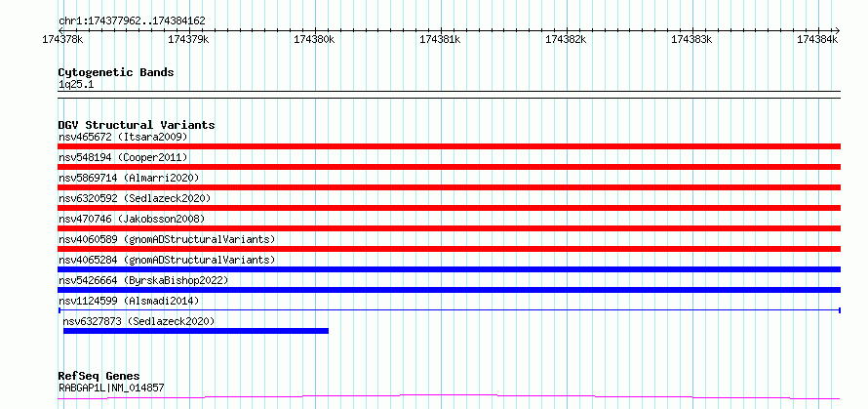Open variant nsv4065284 (gnomADStructuralVariants) label

[x=167, y=260]
